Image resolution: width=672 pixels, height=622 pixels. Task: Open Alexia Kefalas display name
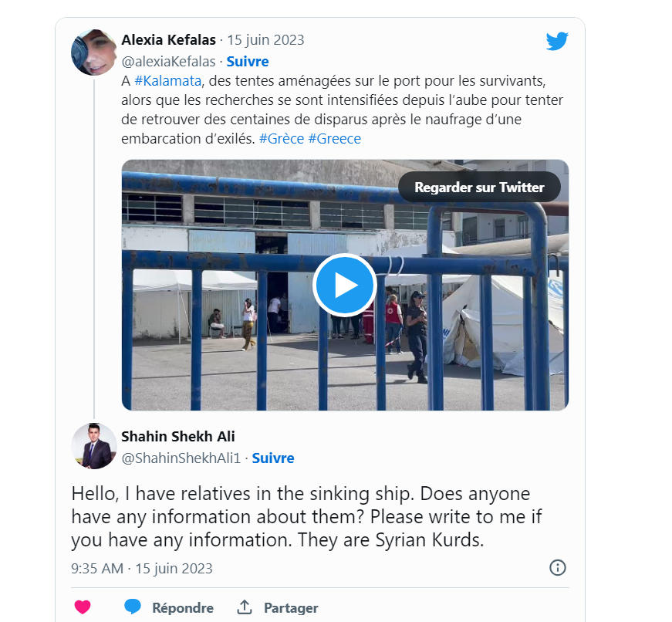[168, 40]
